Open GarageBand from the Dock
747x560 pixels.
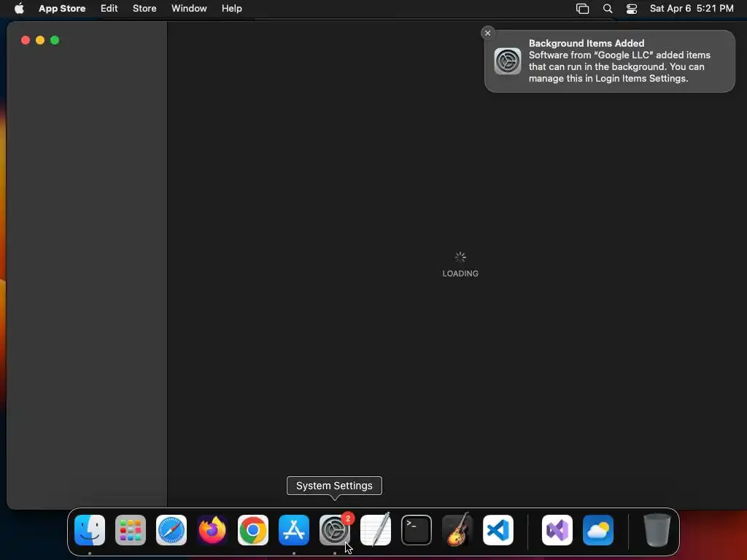pos(457,530)
